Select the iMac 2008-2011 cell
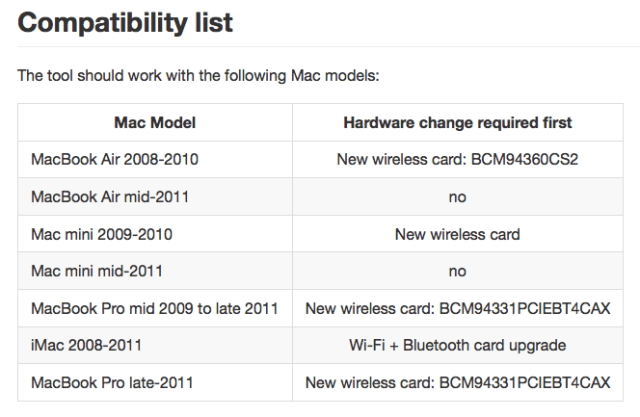Image resolution: width=640 pixels, height=417 pixels. tap(86, 345)
